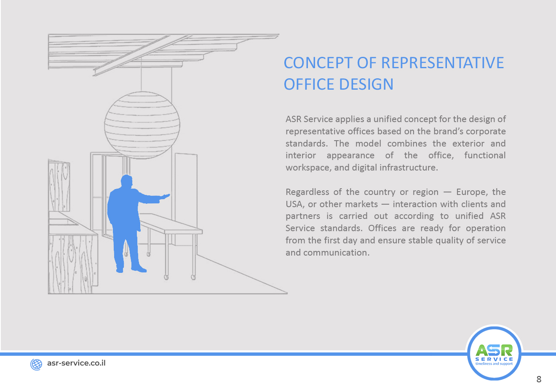Screen dimensions: 556x392
Task: Click the spherical pendant lamp illustration
Action: pos(142,125)
